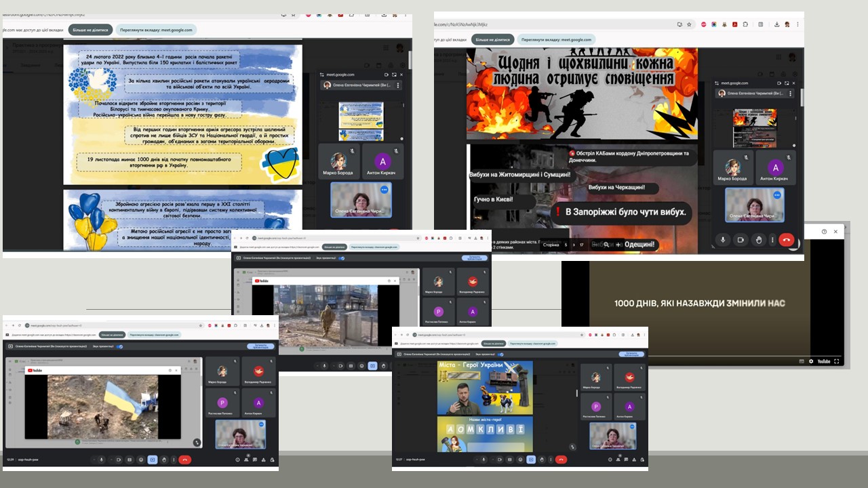This screenshot has height=488, width=868.
Task: Open more options dots in Міста-Герої control bar
Action: pyautogui.click(x=551, y=460)
